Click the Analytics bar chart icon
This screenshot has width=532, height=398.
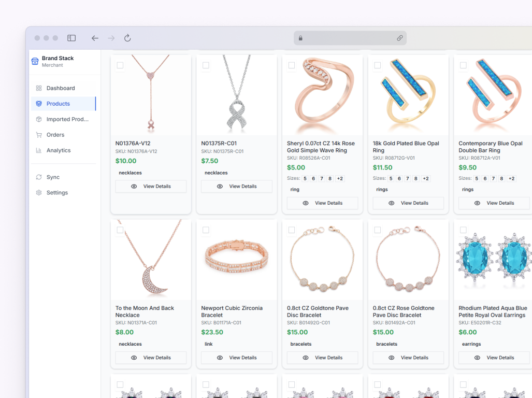(x=39, y=150)
